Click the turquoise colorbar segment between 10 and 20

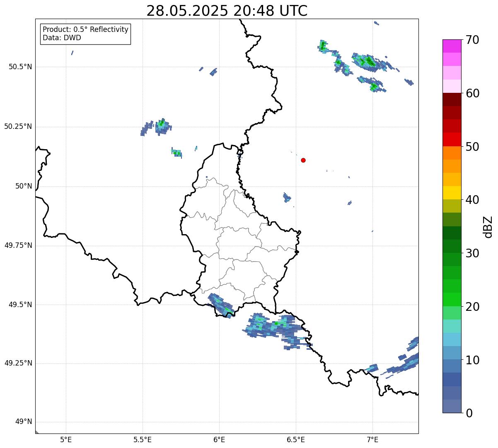click(452, 326)
